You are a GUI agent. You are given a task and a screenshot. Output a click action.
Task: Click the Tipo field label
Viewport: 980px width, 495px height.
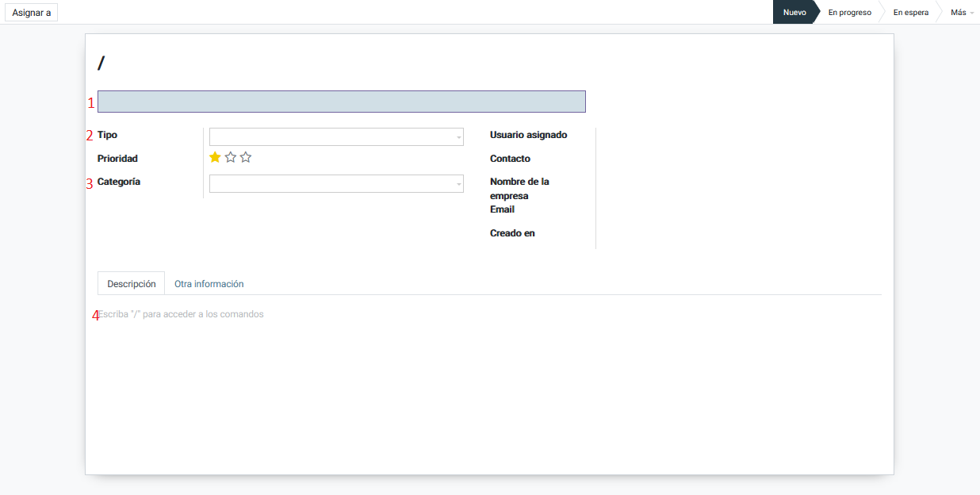tap(107, 135)
